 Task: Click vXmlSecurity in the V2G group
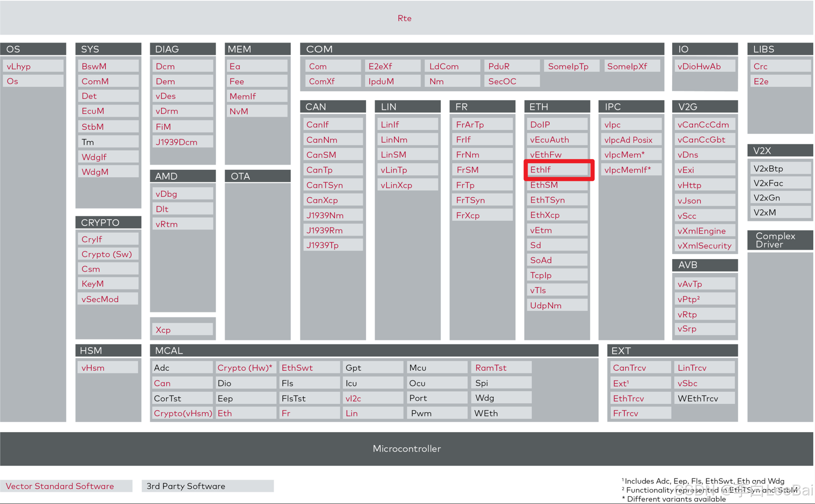tap(705, 246)
